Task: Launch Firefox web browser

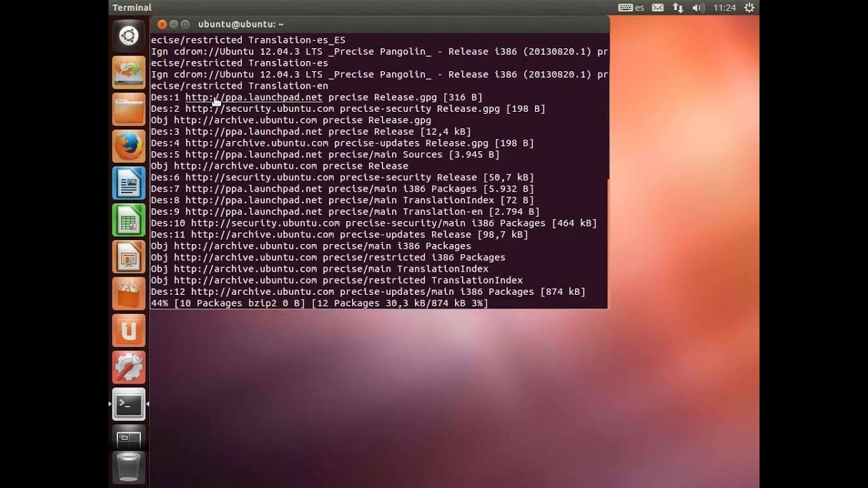Action: coord(129,146)
